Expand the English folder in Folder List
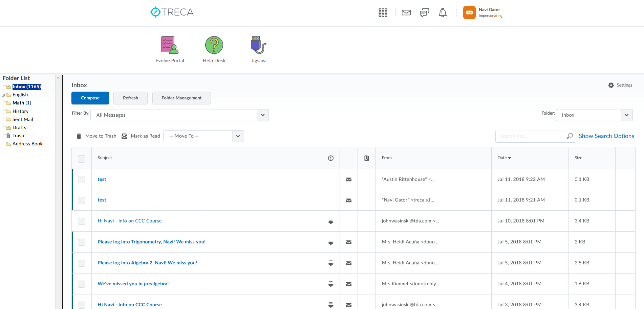This screenshot has width=644, height=309. (2, 95)
